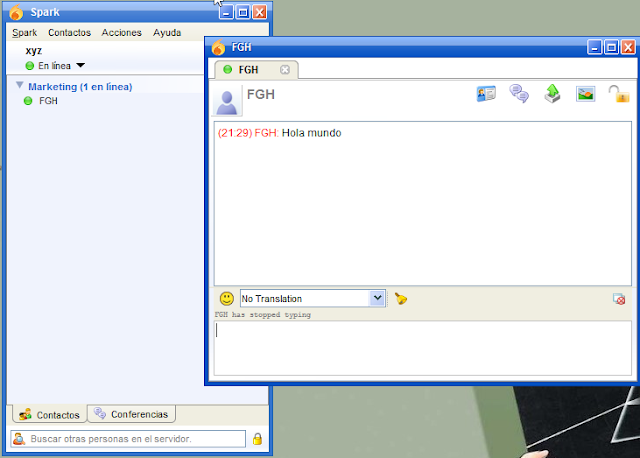Click the block contact icon beside the chat
This screenshot has height=458, width=640.
click(619, 299)
